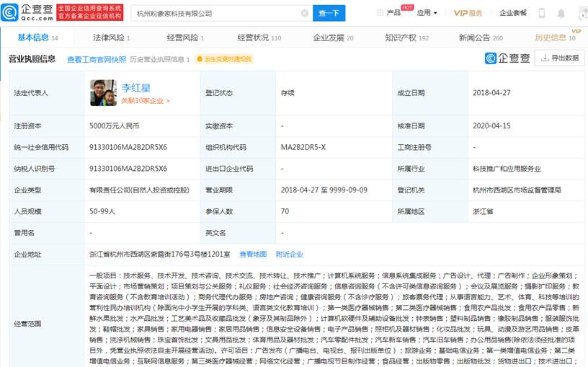Click the 企查查 watermark logo near export
588x367 pixels.
pos(507,58)
